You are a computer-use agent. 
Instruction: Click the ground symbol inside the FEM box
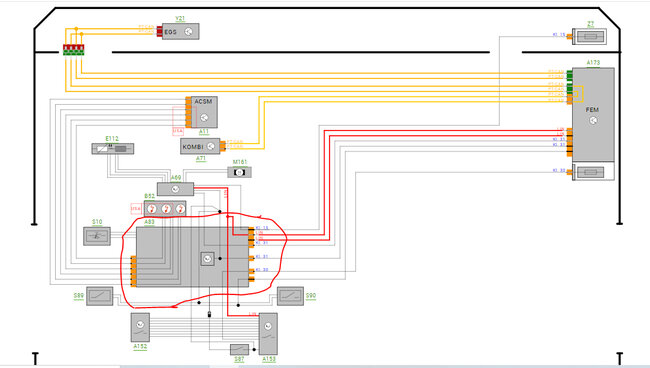click(x=593, y=121)
